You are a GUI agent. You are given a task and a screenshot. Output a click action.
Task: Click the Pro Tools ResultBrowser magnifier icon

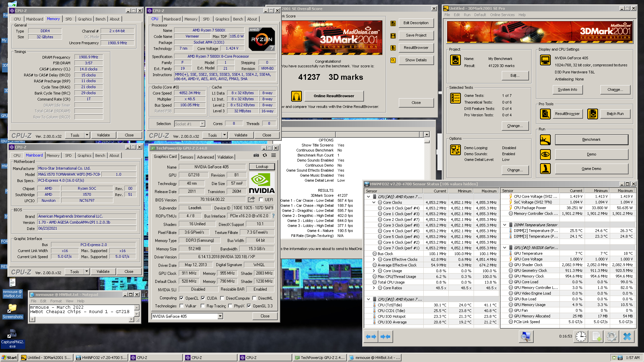pyautogui.click(x=545, y=114)
